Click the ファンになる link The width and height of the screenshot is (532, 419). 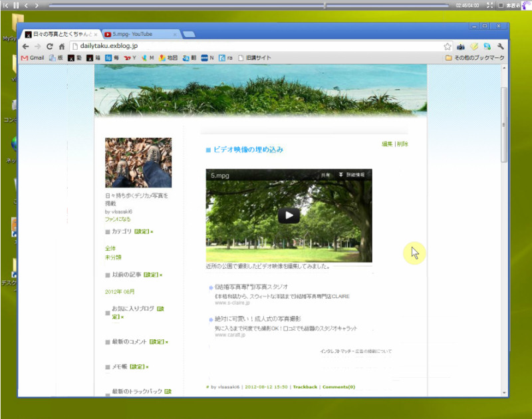click(118, 219)
